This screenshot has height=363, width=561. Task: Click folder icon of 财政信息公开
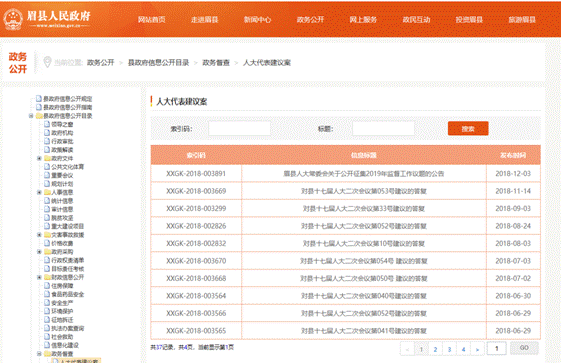[47, 277]
